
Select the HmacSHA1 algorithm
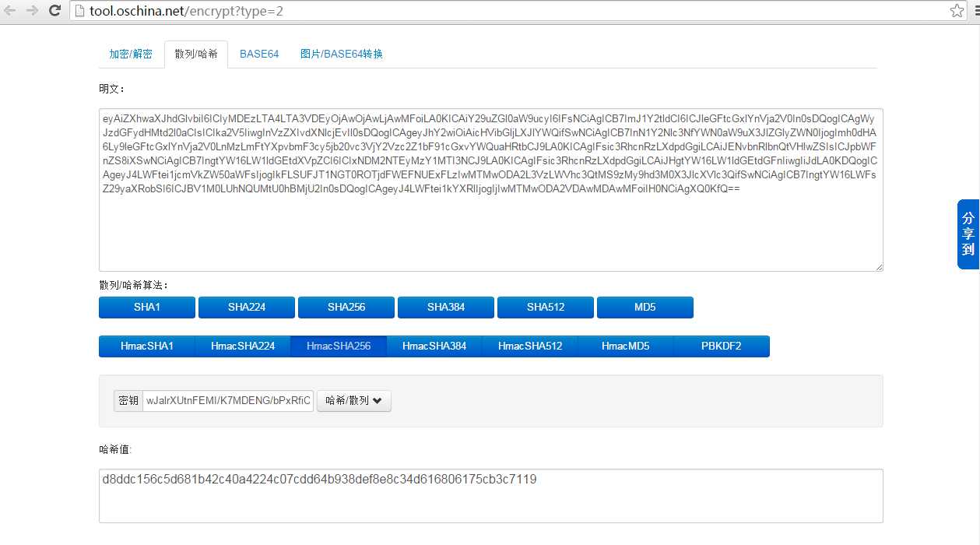point(147,346)
